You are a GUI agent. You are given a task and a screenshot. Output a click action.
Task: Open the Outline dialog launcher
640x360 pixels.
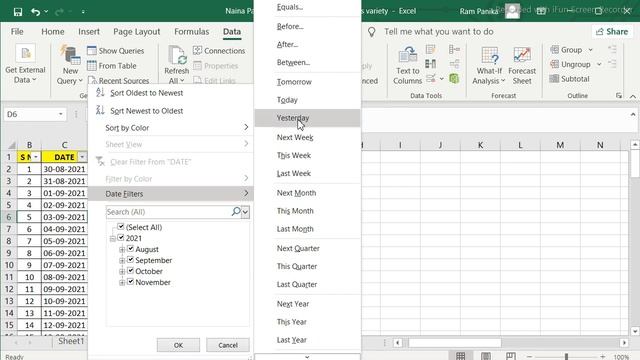[619, 96]
